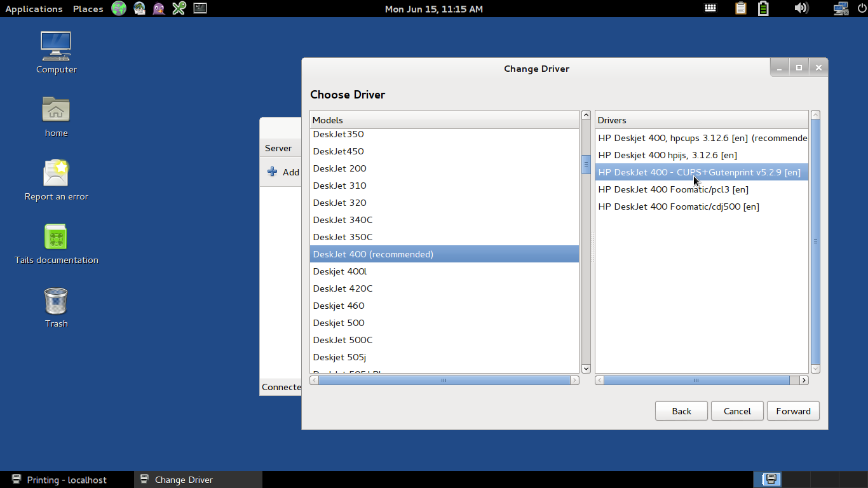Select model DeskJet 350C

(x=444, y=237)
